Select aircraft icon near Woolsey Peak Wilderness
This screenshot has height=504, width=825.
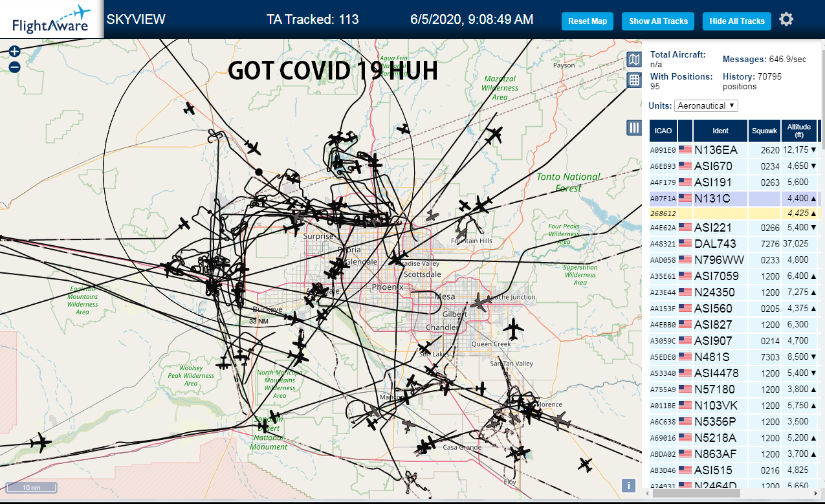(223, 364)
